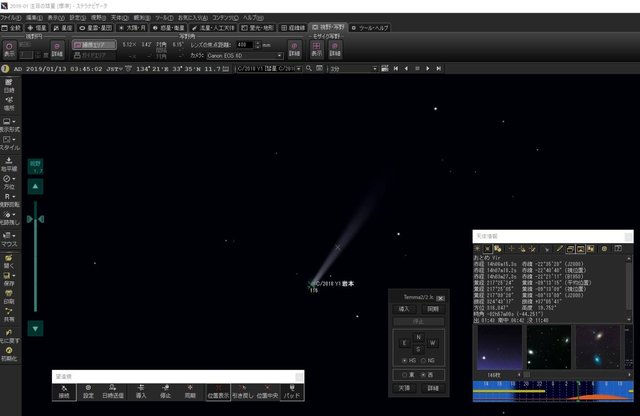Open the 日時 date-time sidebar icon

[9, 86]
